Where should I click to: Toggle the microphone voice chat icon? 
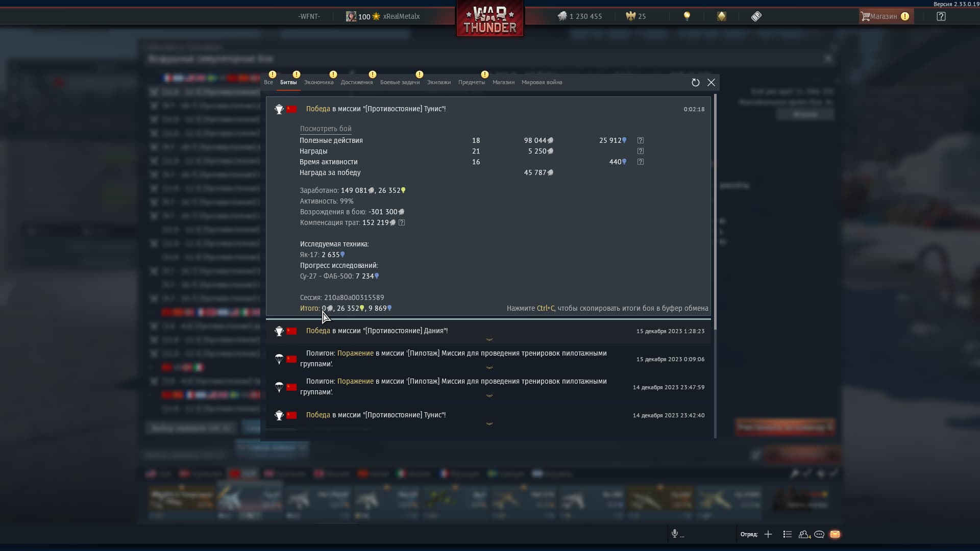(x=675, y=534)
